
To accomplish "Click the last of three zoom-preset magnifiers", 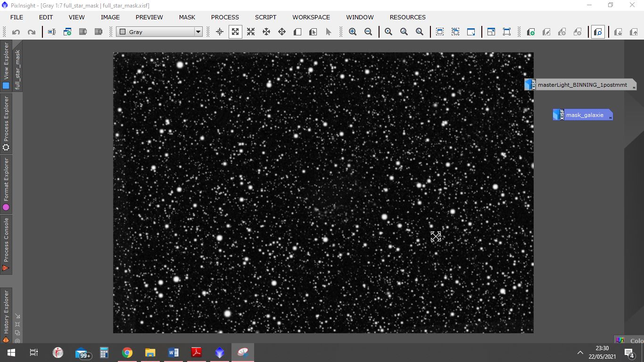I will [x=420, y=32].
